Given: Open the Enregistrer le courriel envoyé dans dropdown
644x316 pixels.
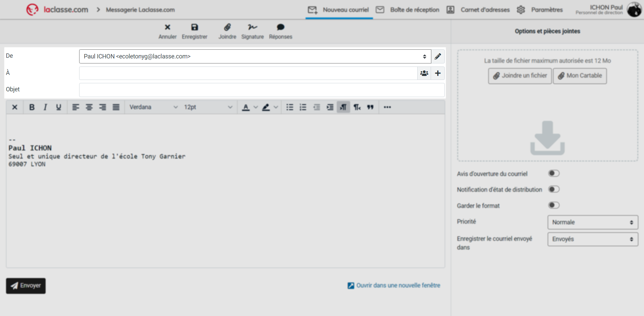Looking at the screenshot, I should pos(592,239).
